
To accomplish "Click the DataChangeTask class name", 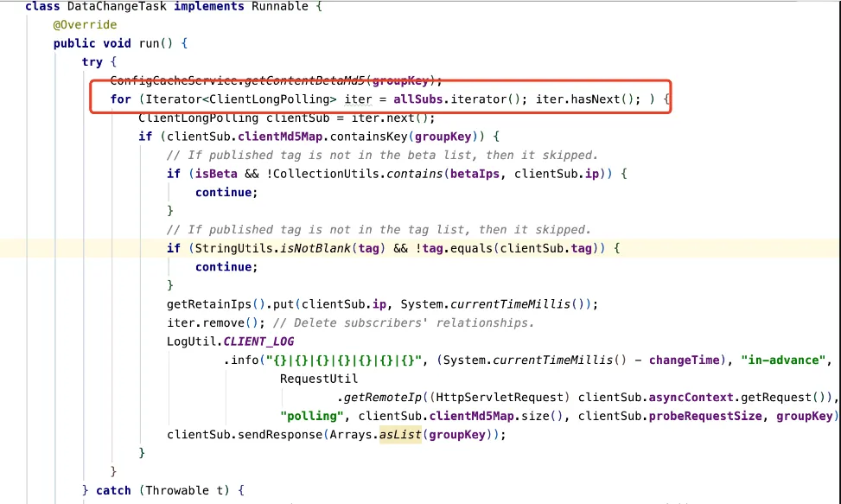I will point(117,6).
